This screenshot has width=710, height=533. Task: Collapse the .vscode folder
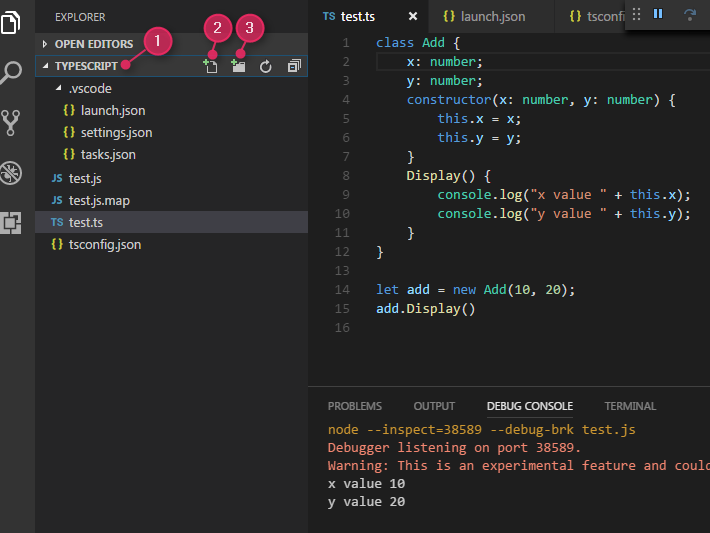pyautogui.click(x=89, y=88)
